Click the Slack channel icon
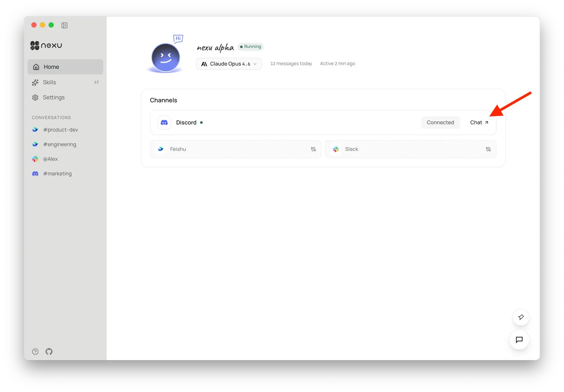564x392 pixels. point(336,149)
